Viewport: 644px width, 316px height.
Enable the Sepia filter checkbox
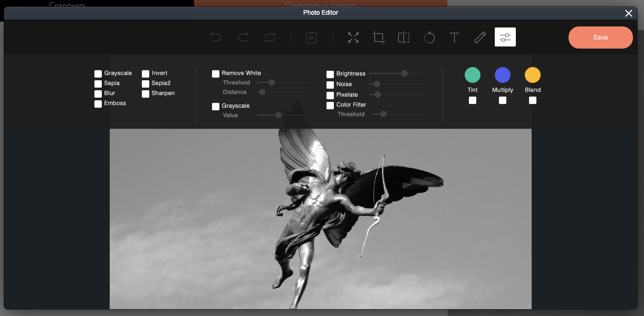(98, 84)
